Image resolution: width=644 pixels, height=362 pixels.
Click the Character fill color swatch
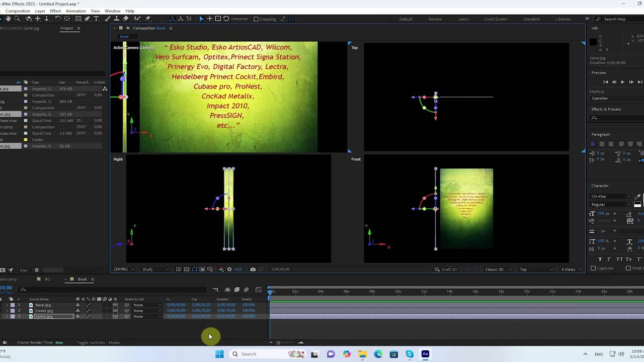(x=637, y=204)
